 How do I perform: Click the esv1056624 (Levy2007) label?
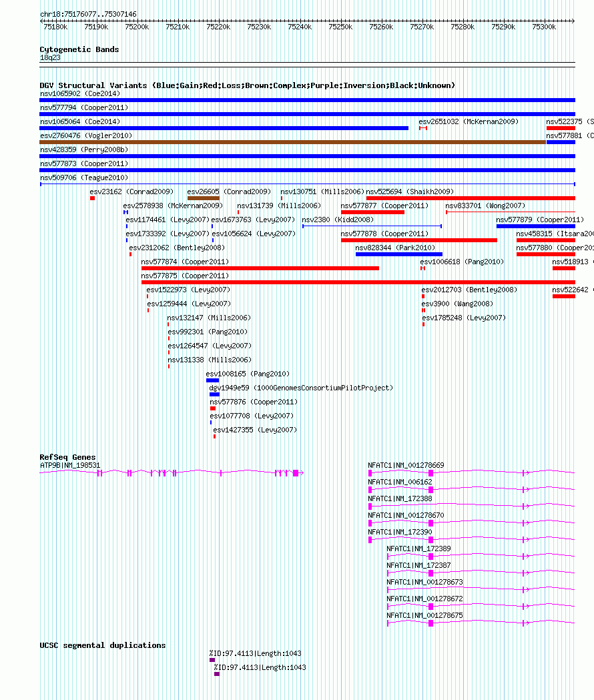[x=254, y=234]
